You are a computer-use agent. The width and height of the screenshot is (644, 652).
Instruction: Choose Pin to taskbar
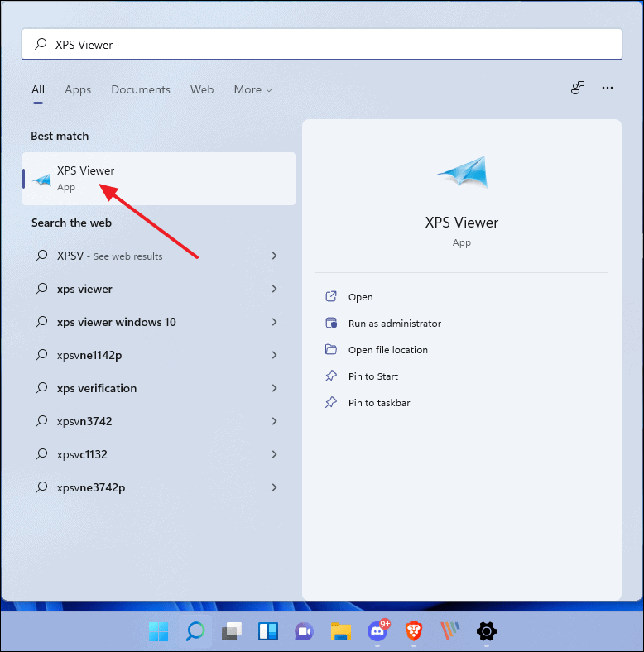tap(379, 403)
